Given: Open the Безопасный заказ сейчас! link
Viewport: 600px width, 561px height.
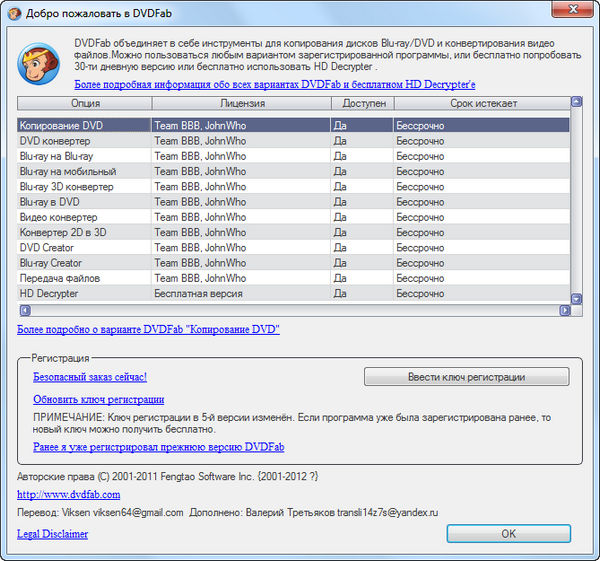Looking at the screenshot, I should [x=90, y=377].
